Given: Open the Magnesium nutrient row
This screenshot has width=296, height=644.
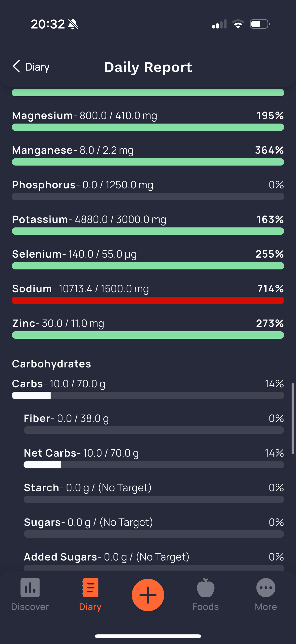Looking at the screenshot, I should (148, 121).
